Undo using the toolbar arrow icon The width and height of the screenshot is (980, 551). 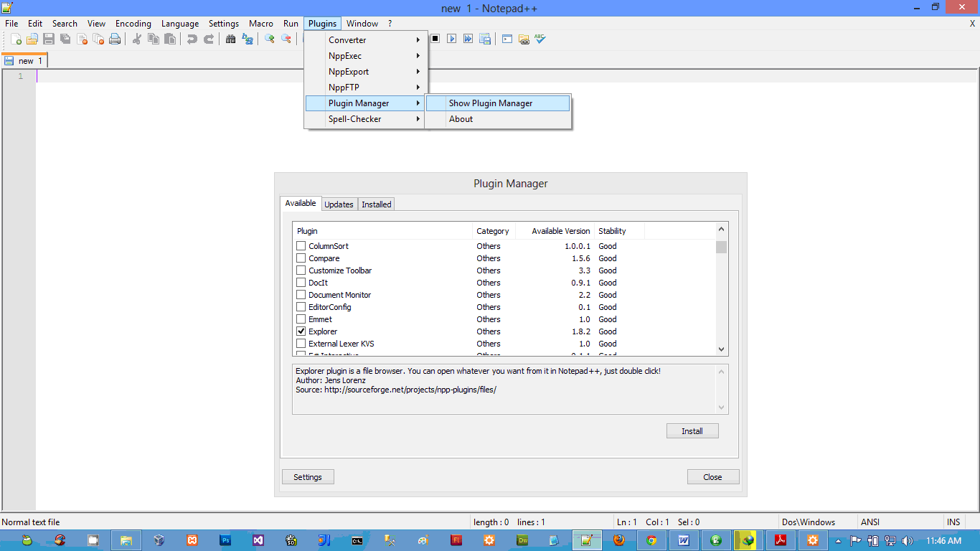coord(194,39)
